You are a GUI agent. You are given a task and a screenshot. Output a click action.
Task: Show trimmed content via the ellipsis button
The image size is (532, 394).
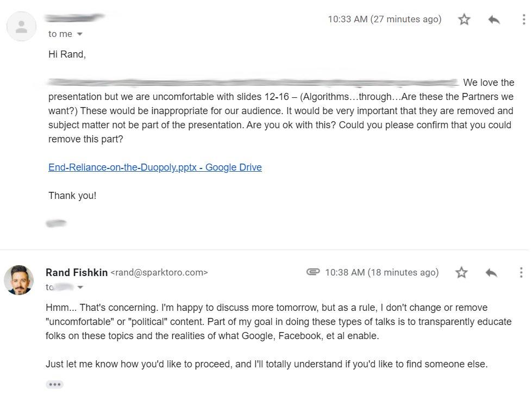pyautogui.click(x=54, y=384)
